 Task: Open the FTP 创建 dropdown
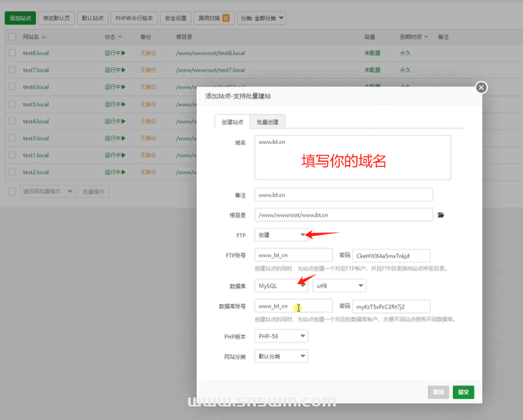(281, 235)
